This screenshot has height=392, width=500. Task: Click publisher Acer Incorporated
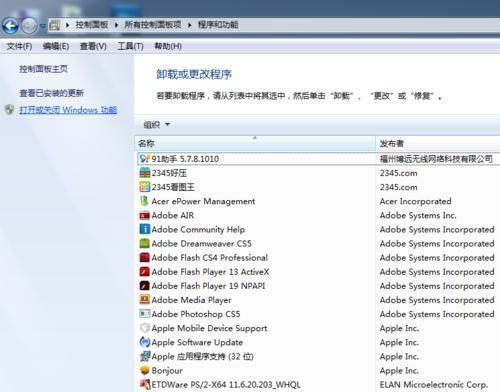tap(416, 201)
